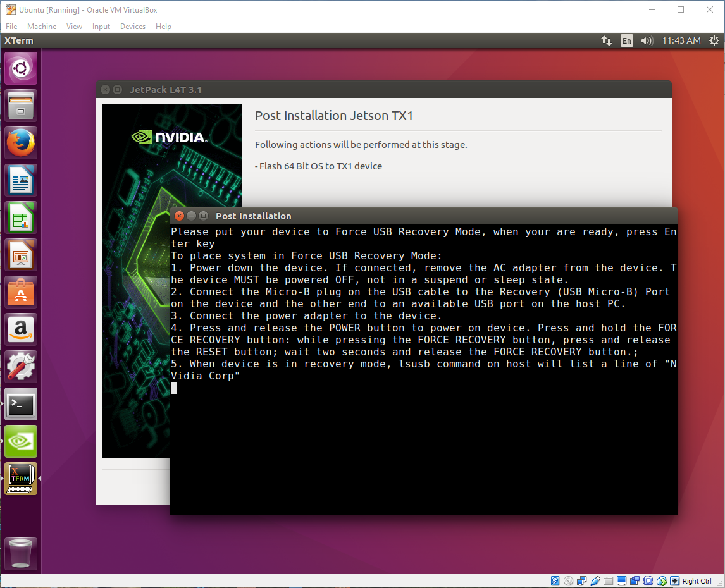
Task: Expand the session power gear menu
Action: click(x=714, y=40)
